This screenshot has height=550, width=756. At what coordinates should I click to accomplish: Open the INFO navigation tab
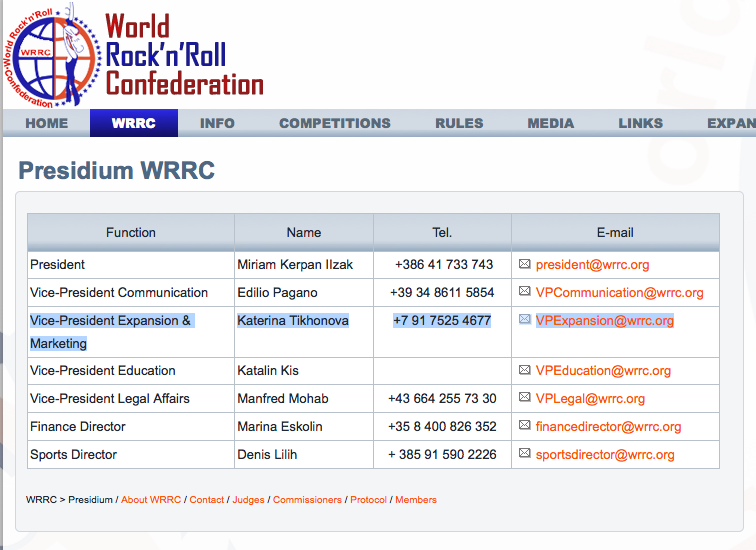pyautogui.click(x=217, y=123)
